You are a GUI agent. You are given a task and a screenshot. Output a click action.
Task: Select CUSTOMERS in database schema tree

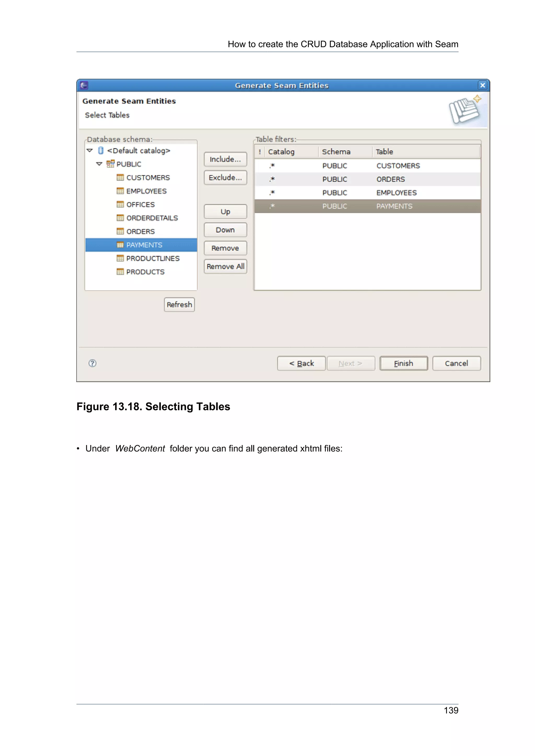[148, 178]
